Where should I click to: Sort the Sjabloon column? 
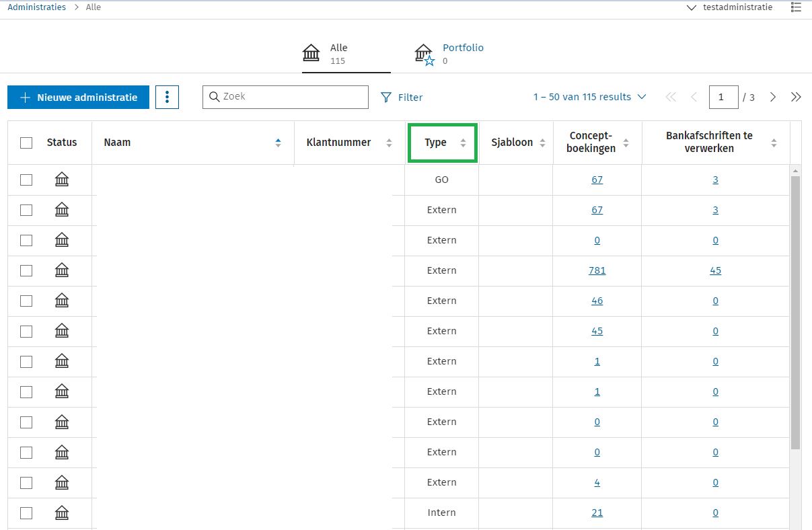coord(543,143)
